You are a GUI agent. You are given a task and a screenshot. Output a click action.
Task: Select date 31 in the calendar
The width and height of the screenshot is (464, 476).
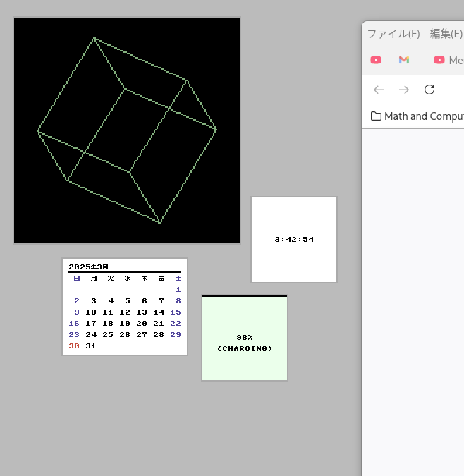[91, 346]
